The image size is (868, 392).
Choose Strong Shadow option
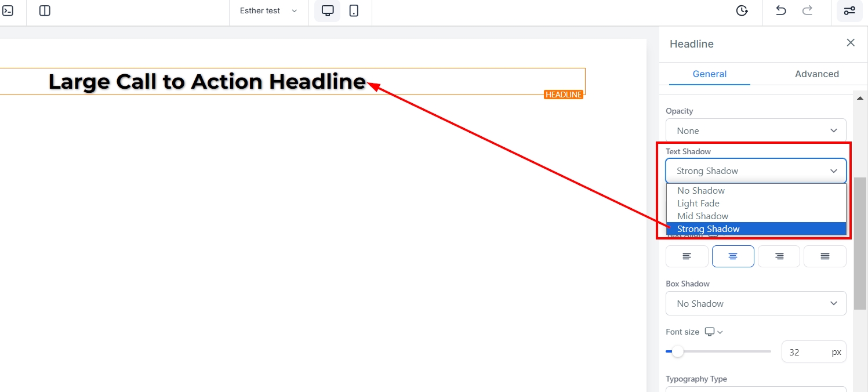point(756,228)
